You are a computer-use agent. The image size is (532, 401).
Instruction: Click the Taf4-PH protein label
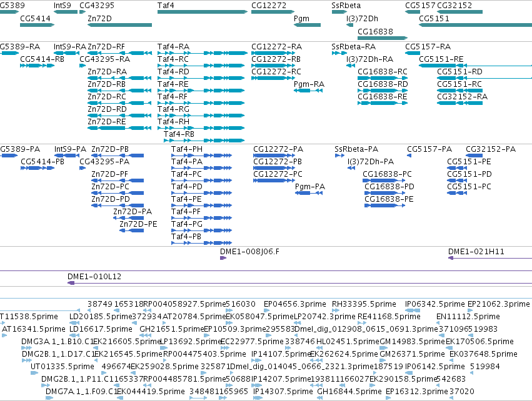(x=187, y=149)
